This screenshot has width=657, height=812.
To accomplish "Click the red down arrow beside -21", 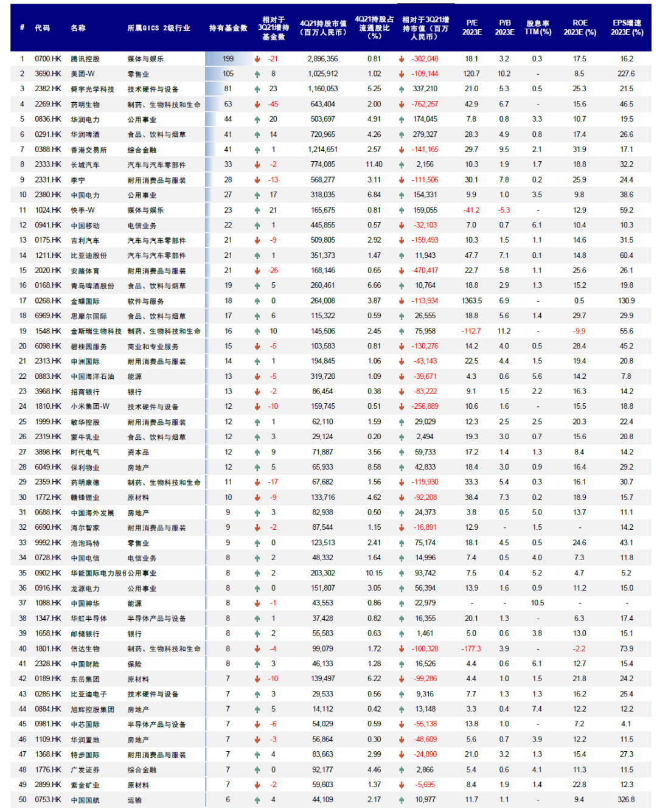I will pos(257,59).
